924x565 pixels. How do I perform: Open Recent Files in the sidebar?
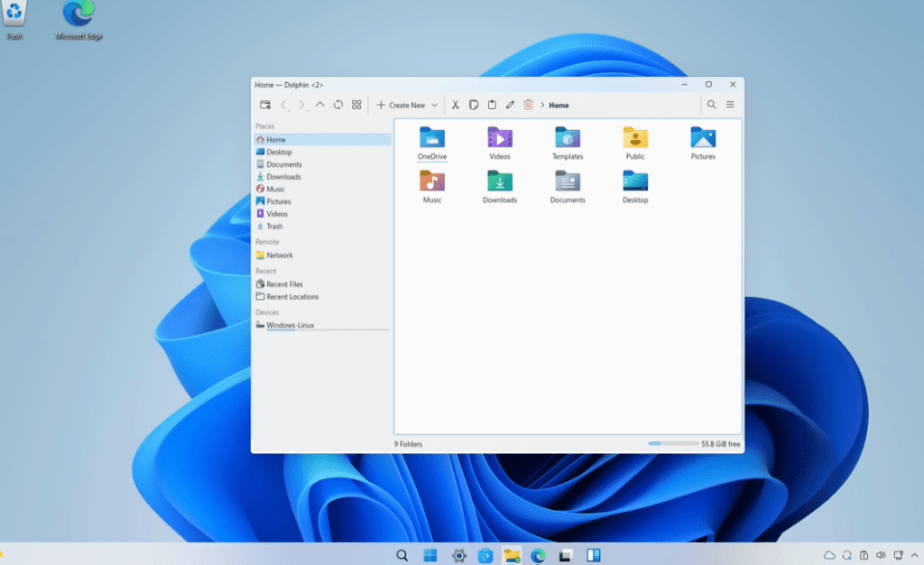pos(284,284)
